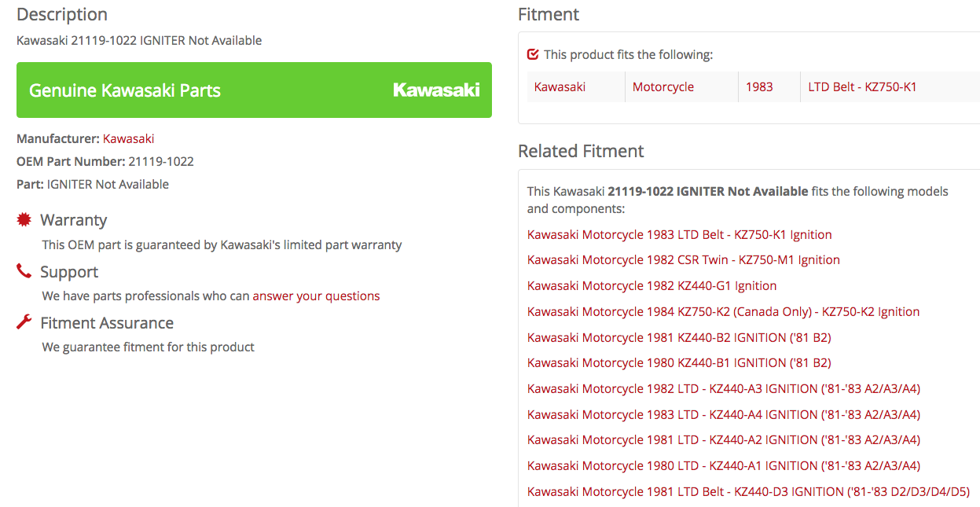980x507 pixels.
Task: Click the red checkmark fitment icon
Action: pos(534,54)
